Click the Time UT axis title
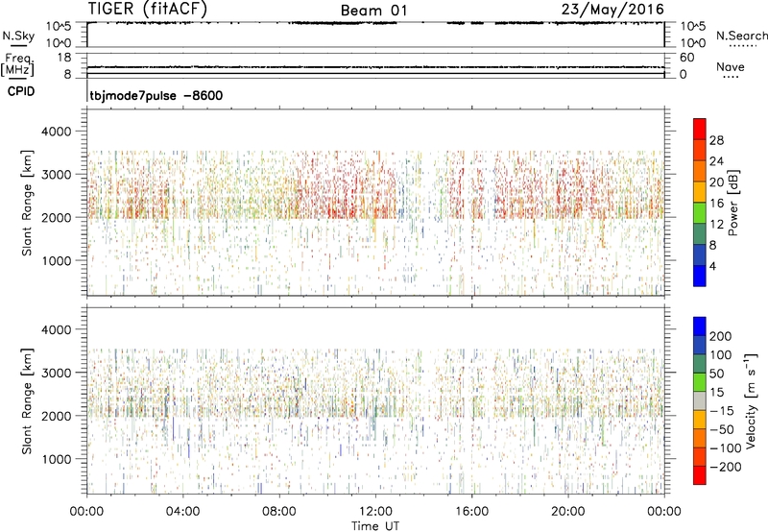This screenshot has width=768, height=532. click(375, 526)
